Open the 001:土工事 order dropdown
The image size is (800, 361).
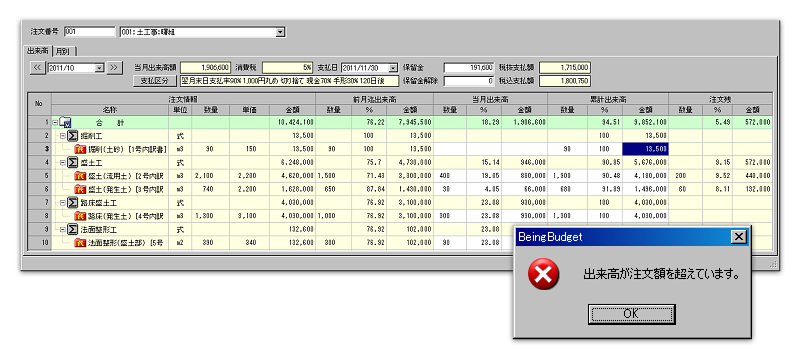pos(280,32)
